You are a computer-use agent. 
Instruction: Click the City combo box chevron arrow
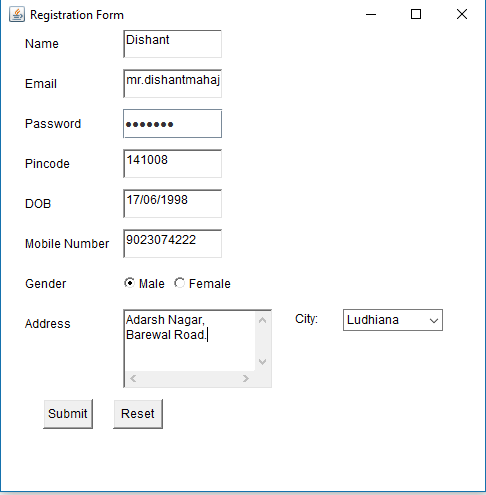(x=434, y=321)
